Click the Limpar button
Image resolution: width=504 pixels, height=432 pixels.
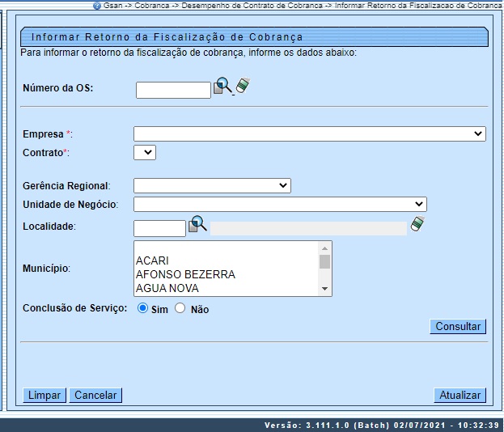point(44,395)
